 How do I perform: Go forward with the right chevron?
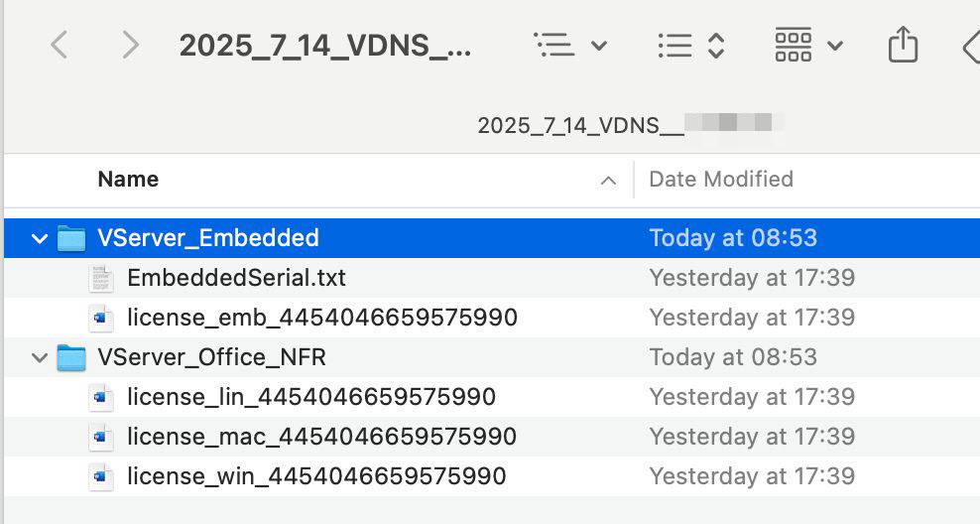tap(130, 45)
